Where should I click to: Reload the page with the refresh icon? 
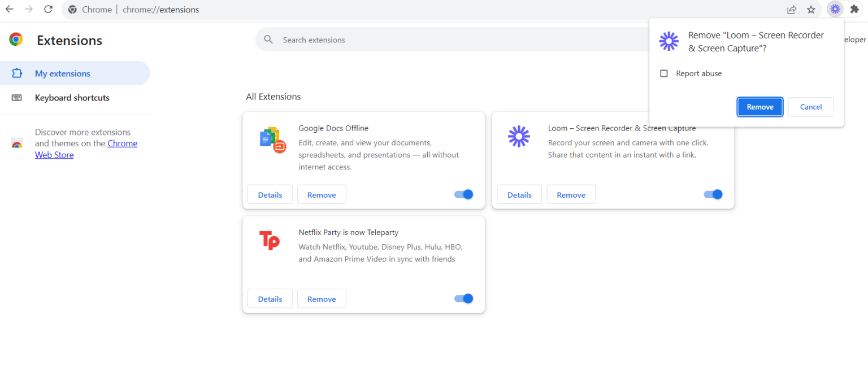(49, 10)
